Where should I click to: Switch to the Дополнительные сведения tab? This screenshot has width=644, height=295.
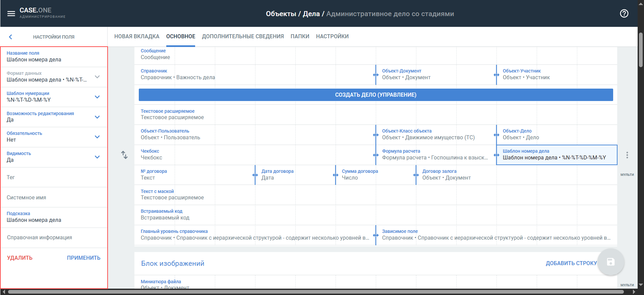(x=243, y=36)
